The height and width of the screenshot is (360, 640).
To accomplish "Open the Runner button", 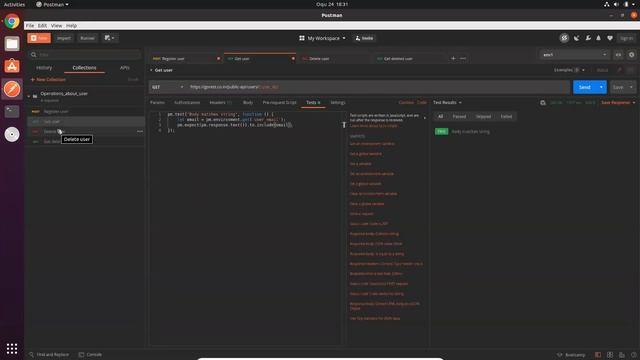I will click(87, 38).
